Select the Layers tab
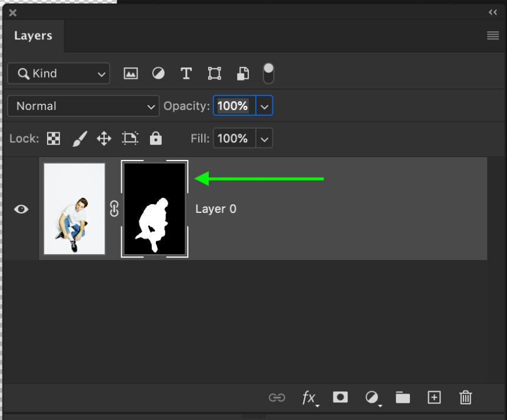The height and width of the screenshot is (420, 507). (33, 35)
